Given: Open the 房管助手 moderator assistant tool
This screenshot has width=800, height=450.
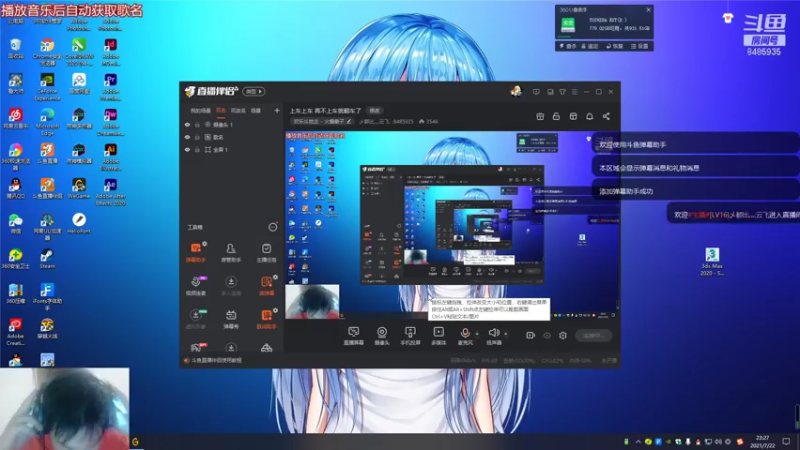Looking at the screenshot, I should [x=231, y=253].
